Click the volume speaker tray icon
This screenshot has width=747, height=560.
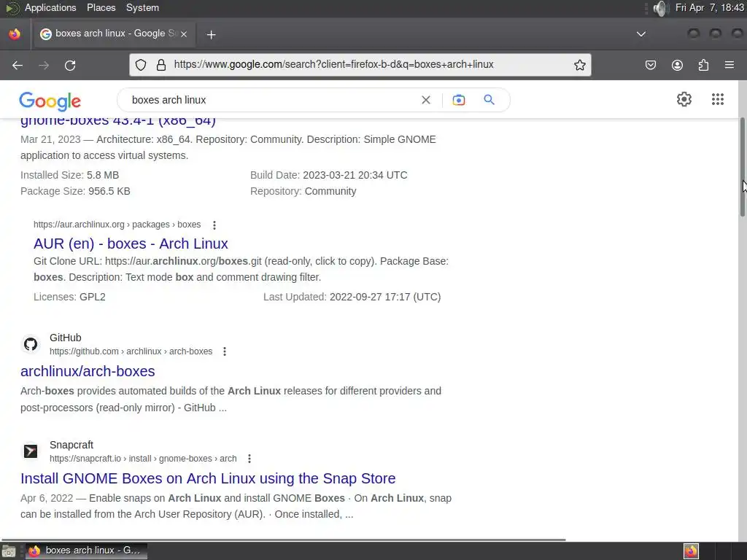point(659,8)
